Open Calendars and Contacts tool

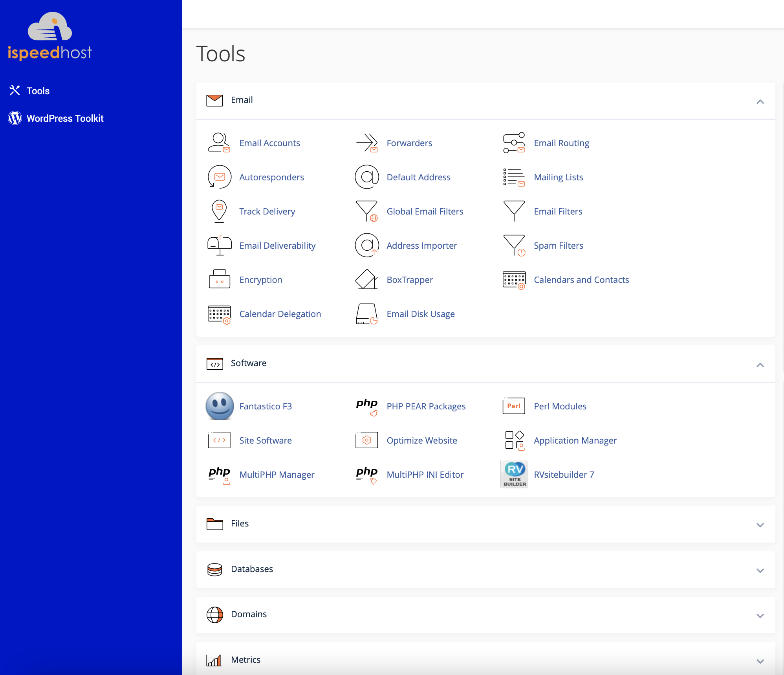tap(581, 279)
